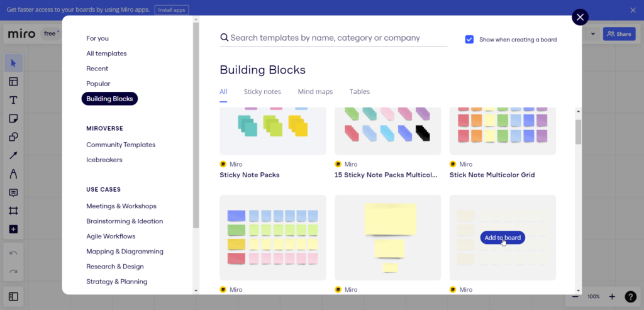Open the Popular category

tap(98, 84)
